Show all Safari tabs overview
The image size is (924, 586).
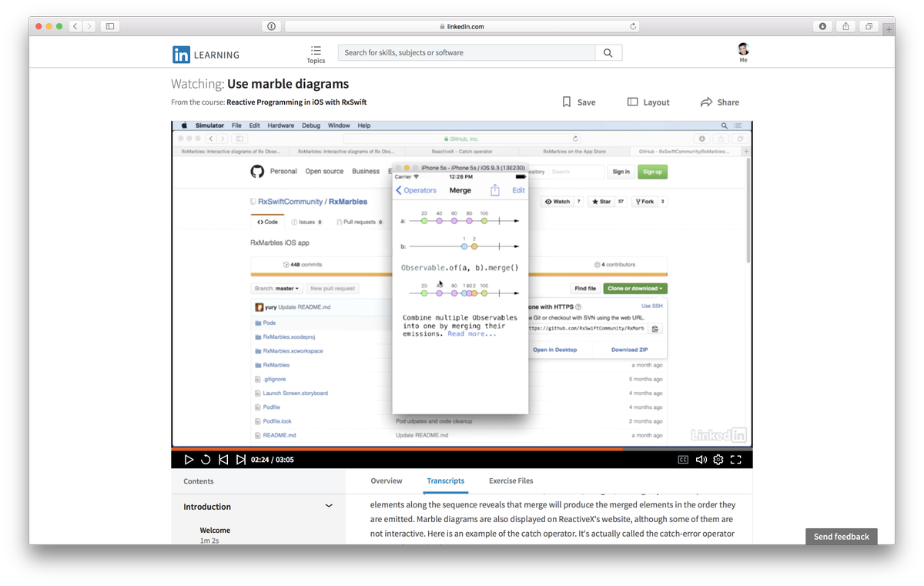pos(869,26)
